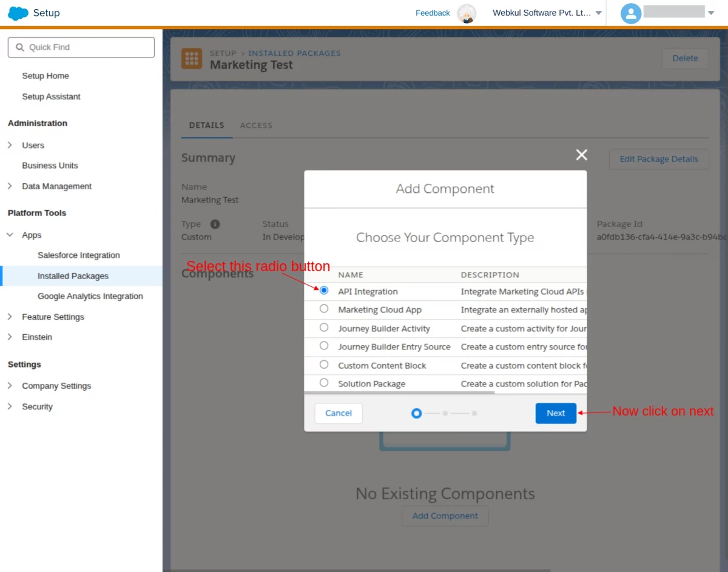Click the NAME column header

tap(351, 275)
